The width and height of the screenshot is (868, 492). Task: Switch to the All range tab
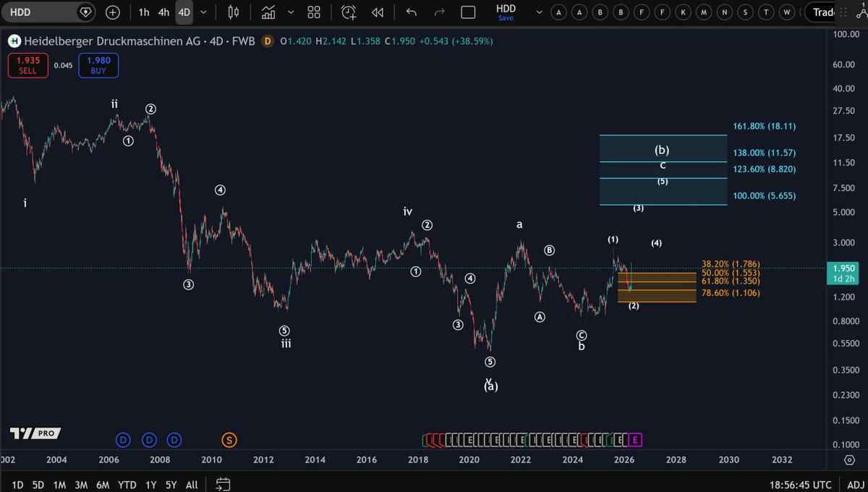(191, 484)
